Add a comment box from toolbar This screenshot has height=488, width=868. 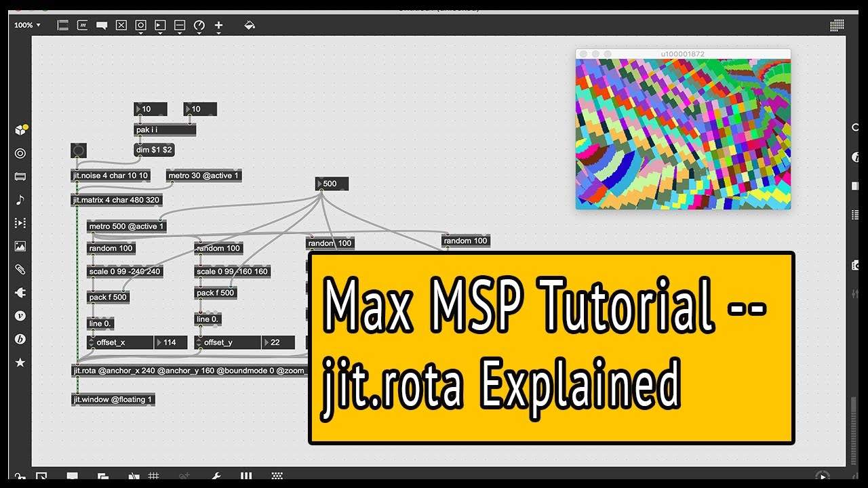(x=102, y=25)
